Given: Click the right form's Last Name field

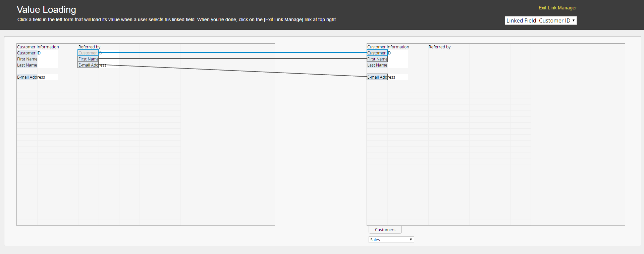Looking at the screenshot, I should point(377,65).
